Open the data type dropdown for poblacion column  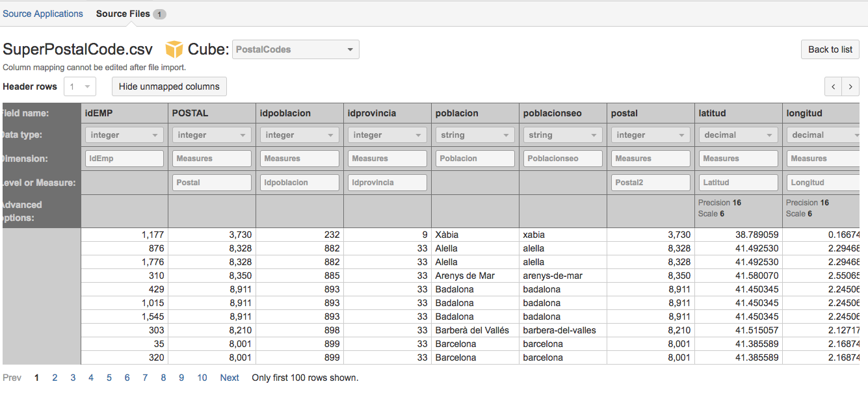pos(475,135)
